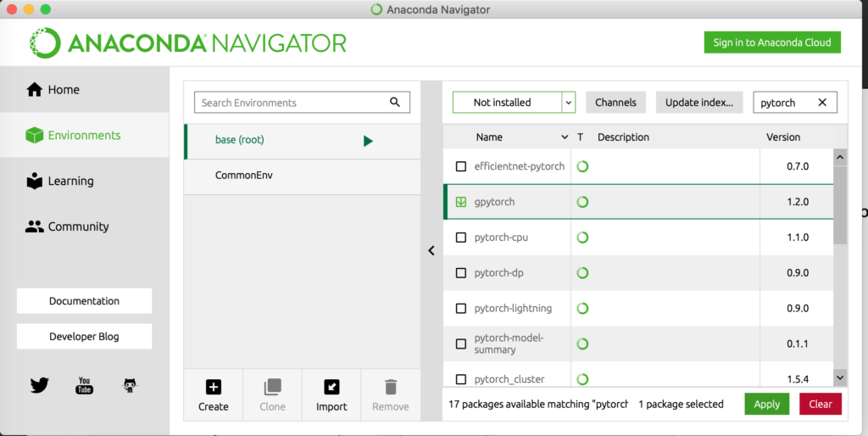Open the Home section
This screenshot has width=868, height=436.
pyautogui.click(x=84, y=90)
